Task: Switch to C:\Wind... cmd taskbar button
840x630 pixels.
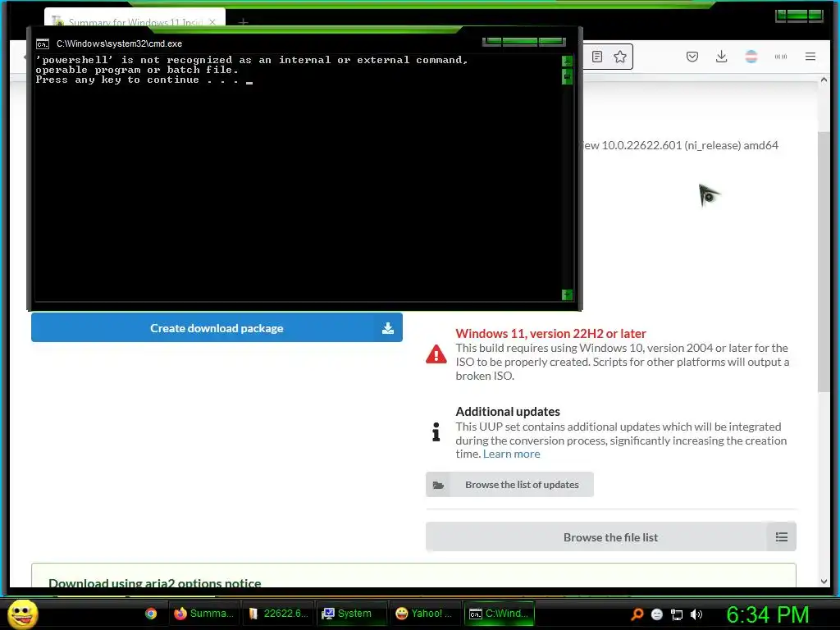Action: [x=500, y=614]
